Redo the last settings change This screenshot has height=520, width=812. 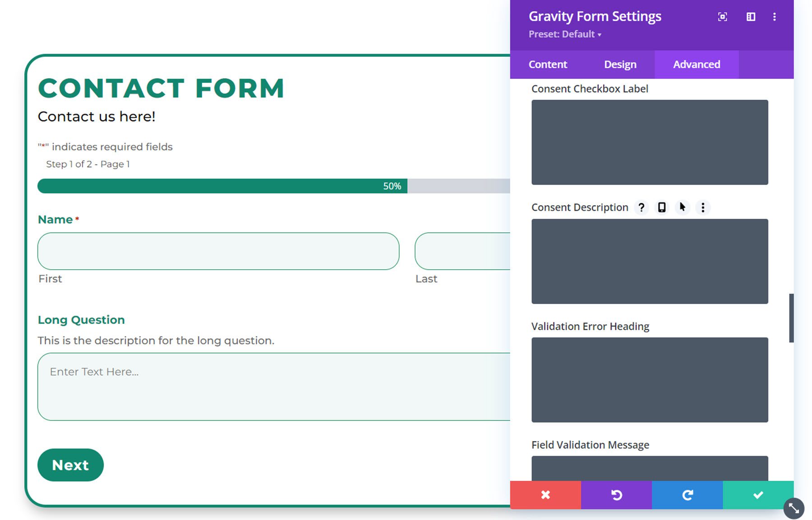(687, 495)
